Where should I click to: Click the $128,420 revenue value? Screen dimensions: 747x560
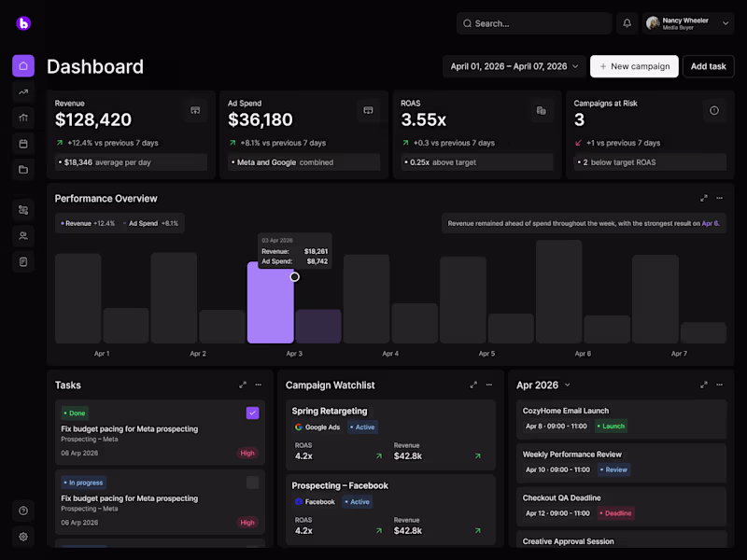[x=92, y=119]
